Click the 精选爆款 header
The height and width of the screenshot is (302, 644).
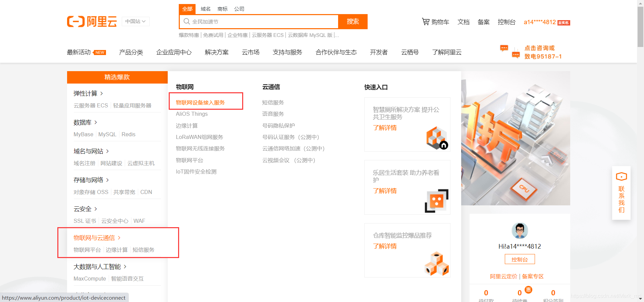[117, 77]
